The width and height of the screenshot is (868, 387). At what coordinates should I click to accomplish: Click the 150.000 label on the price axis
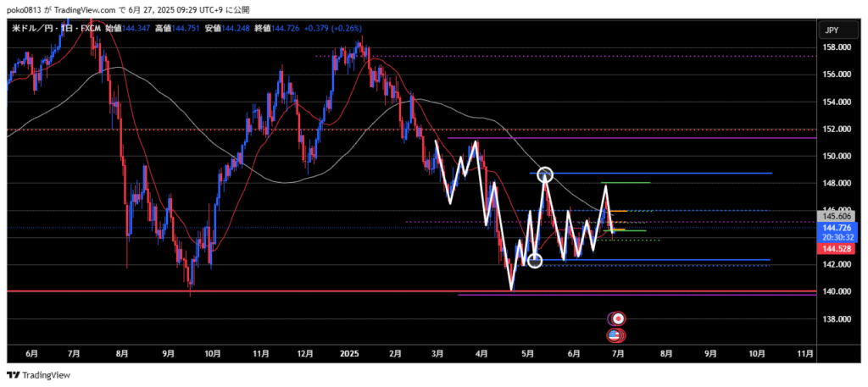836,156
